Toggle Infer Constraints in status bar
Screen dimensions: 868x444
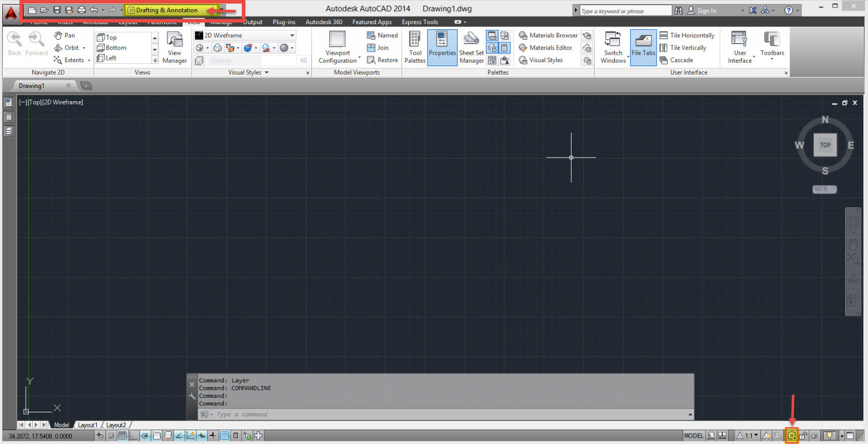click(x=100, y=436)
